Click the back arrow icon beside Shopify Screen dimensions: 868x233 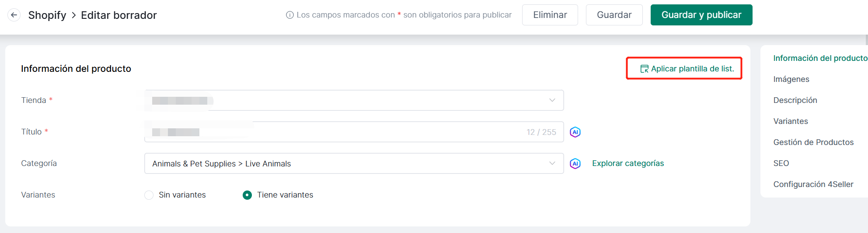[14, 15]
